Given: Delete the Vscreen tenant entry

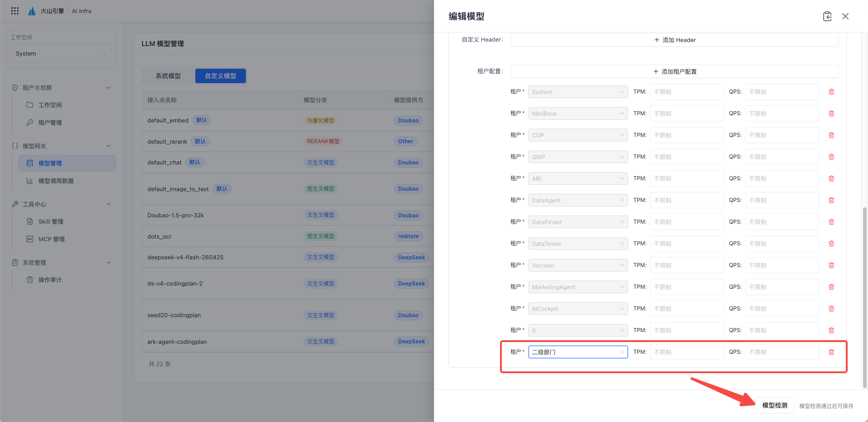Looking at the screenshot, I should point(831,265).
